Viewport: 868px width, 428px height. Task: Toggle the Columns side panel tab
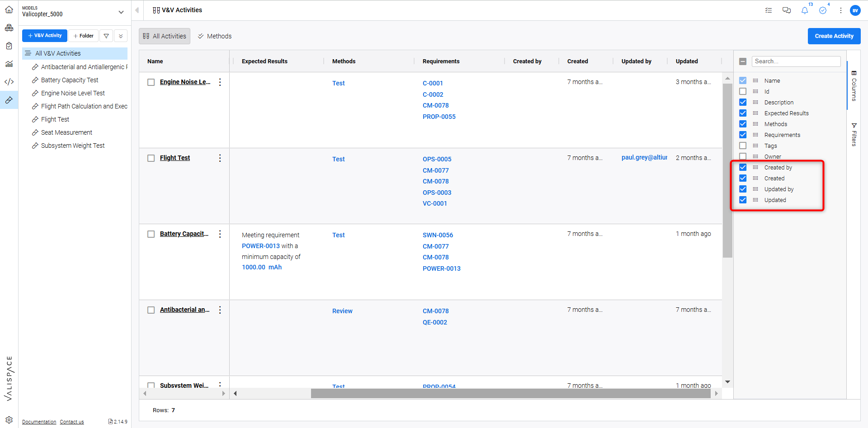854,86
